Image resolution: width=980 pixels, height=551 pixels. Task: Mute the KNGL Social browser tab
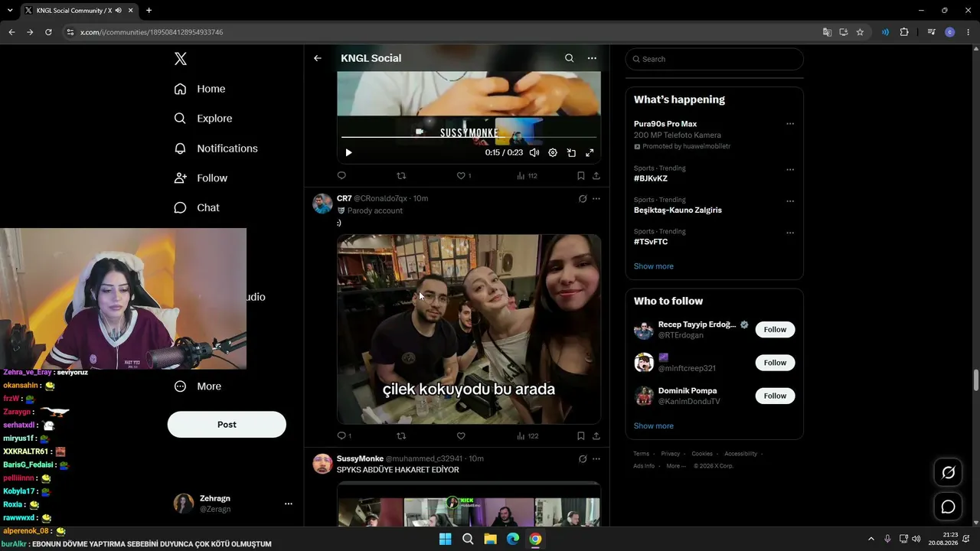(118, 11)
